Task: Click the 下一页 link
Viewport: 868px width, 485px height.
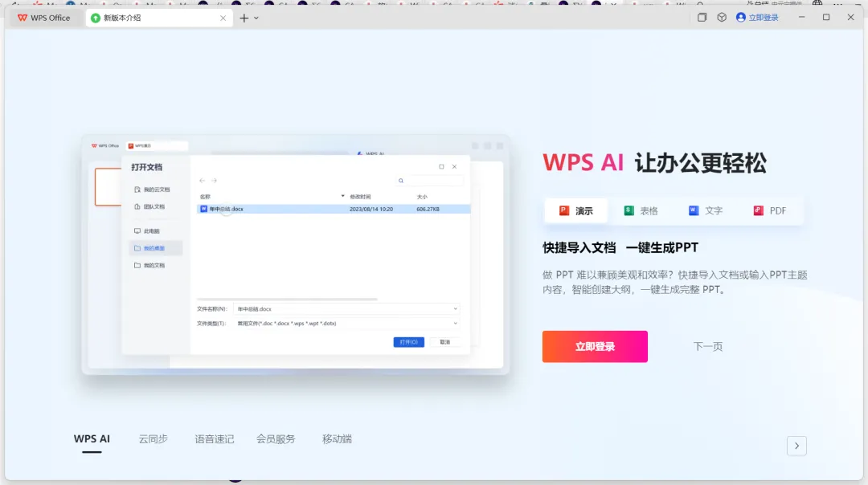Action: (708, 347)
